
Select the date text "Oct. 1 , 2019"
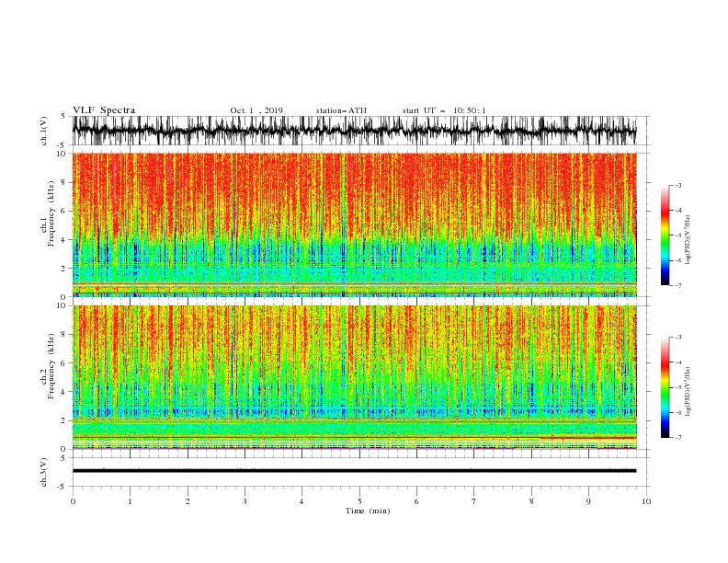256,110
